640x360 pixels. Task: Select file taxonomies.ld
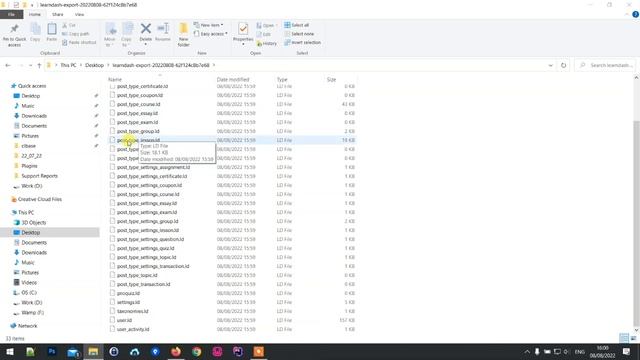(132, 311)
